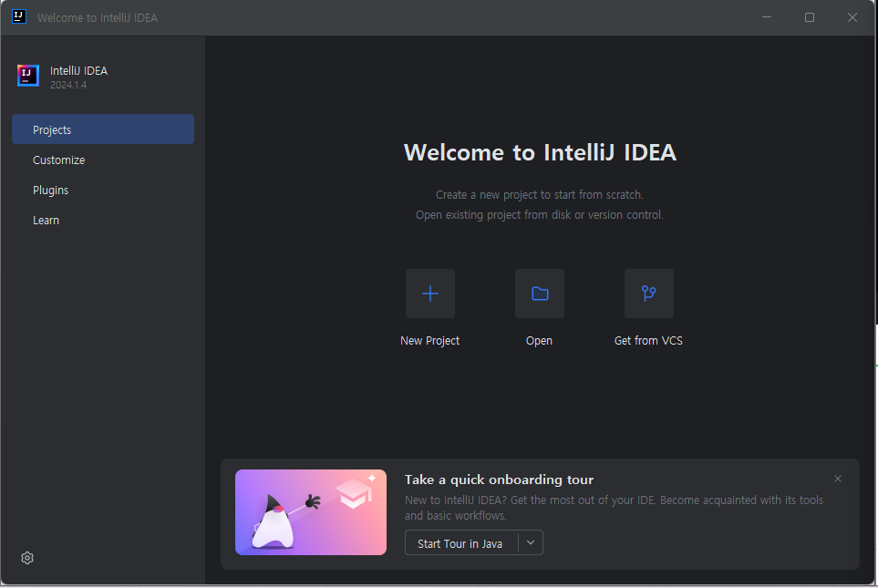
Task: Go to the Plugins section
Action: click(103, 190)
